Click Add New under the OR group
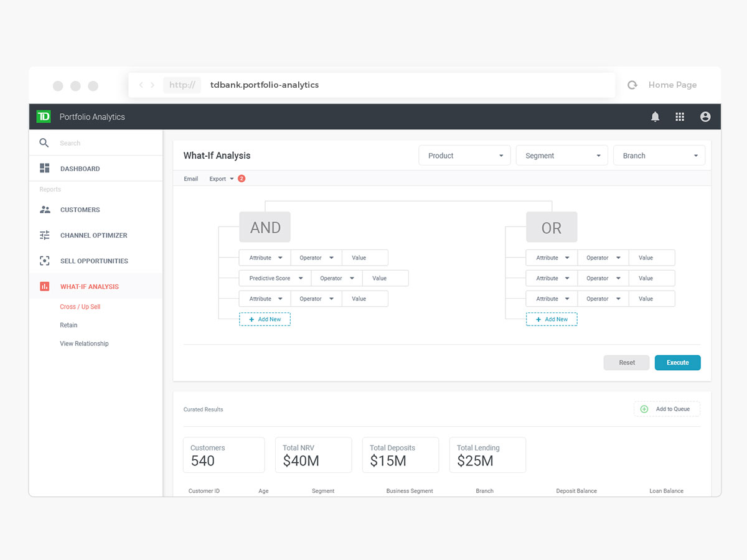The image size is (747, 560). click(552, 319)
